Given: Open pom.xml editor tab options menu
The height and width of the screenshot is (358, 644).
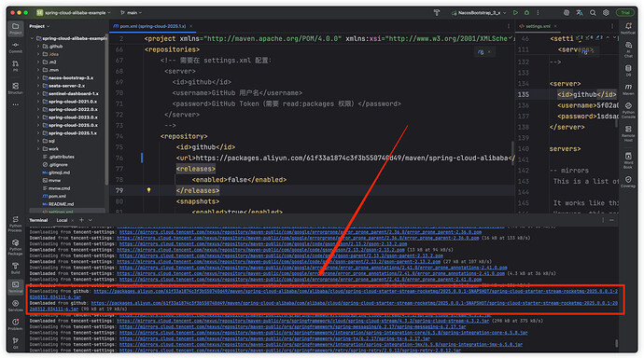Looking at the screenshot, I should [509, 26].
